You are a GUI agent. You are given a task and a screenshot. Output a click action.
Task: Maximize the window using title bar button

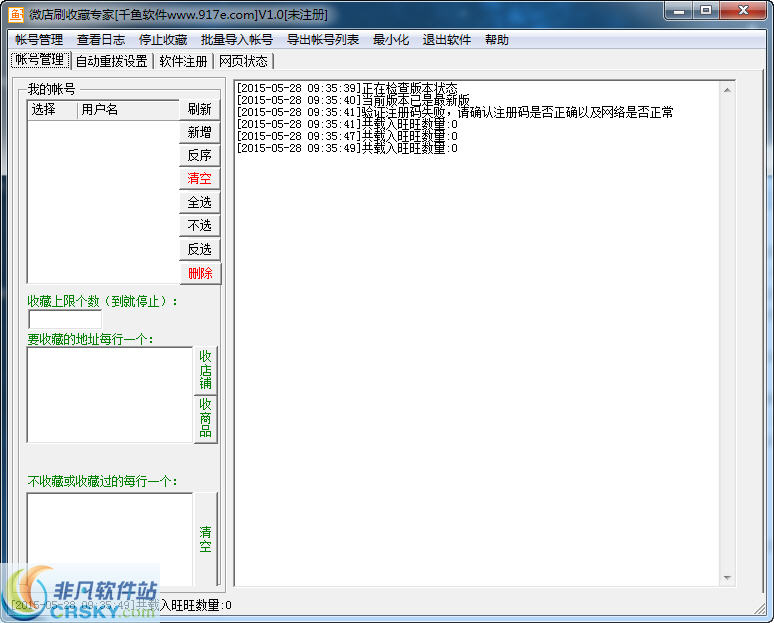[x=706, y=10]
